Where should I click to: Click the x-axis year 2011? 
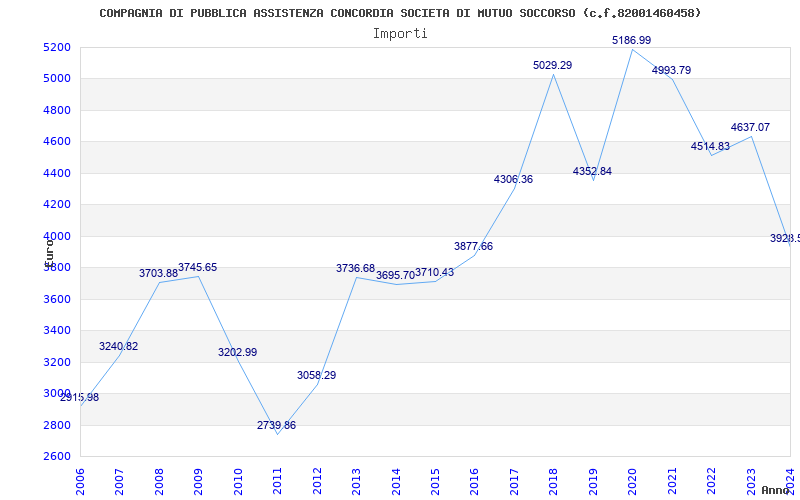coord(277,482)
